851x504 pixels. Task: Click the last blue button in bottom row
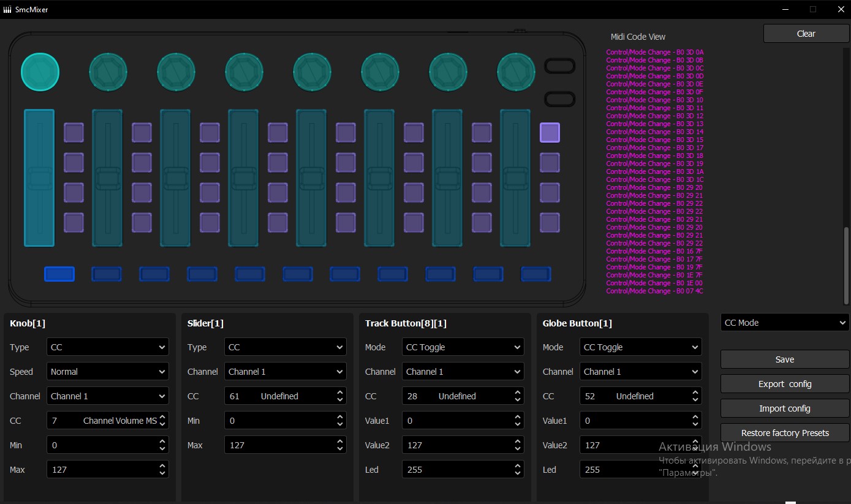tap(535, 274)
